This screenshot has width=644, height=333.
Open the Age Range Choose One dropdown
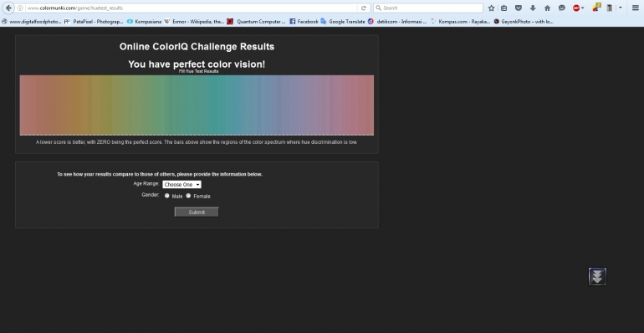point(182,185)
